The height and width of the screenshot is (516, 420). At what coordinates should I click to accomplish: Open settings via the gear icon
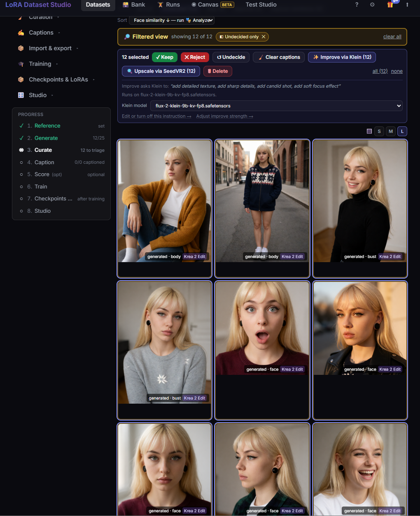click(372, 5)
